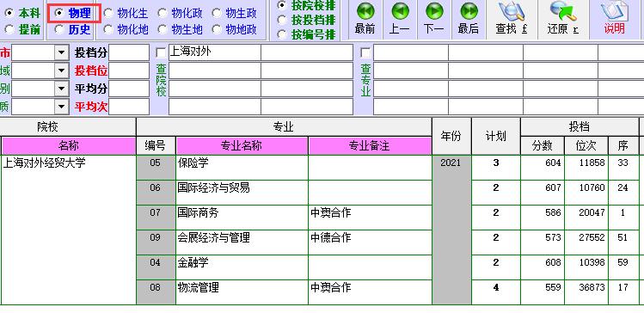Select the 国际商务 major row
This screenshot has width=644, height=313.
coord(242,218)
